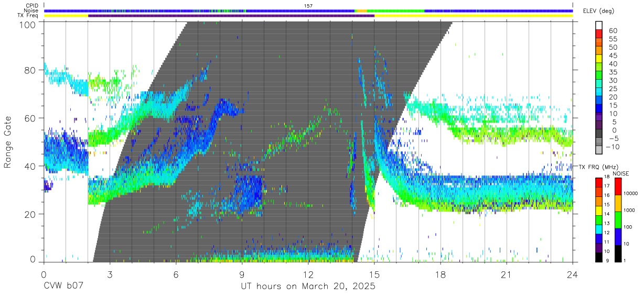Screen dimensions: 644x297
Task: Click the '60' value on the ELEV scale
Action: [613, 30]
